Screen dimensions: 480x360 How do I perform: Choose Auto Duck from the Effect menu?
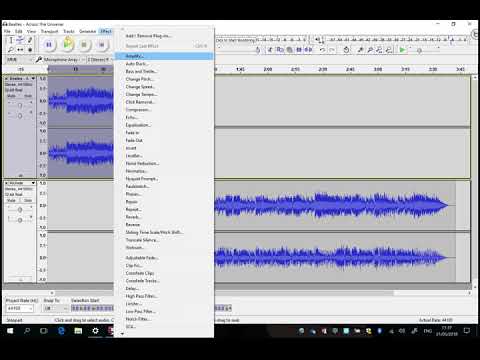[164, 64]
